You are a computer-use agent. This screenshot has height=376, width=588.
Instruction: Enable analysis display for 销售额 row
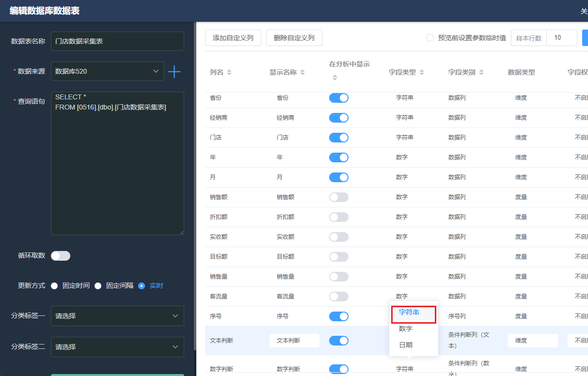339,197
